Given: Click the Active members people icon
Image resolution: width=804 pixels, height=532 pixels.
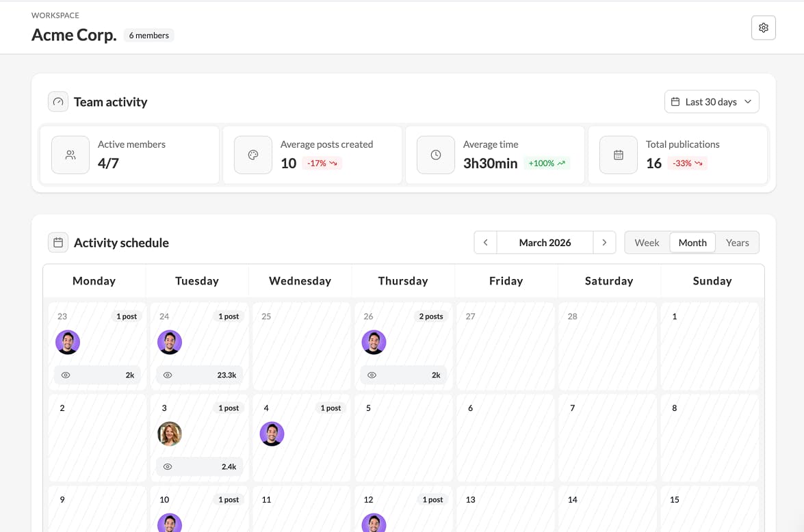Looking at the screenshot, I should [70, 155].
